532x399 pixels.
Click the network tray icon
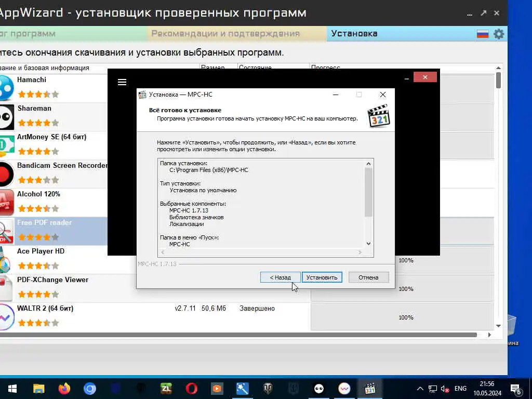[x=433, y=389]
